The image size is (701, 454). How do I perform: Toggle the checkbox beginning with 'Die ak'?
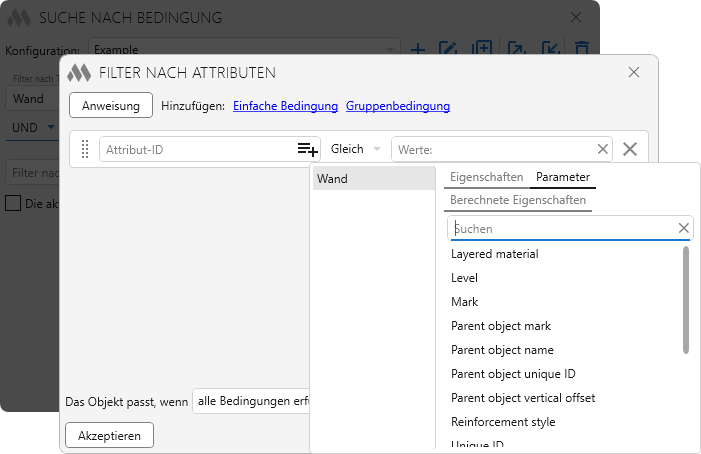pos(13,203)
